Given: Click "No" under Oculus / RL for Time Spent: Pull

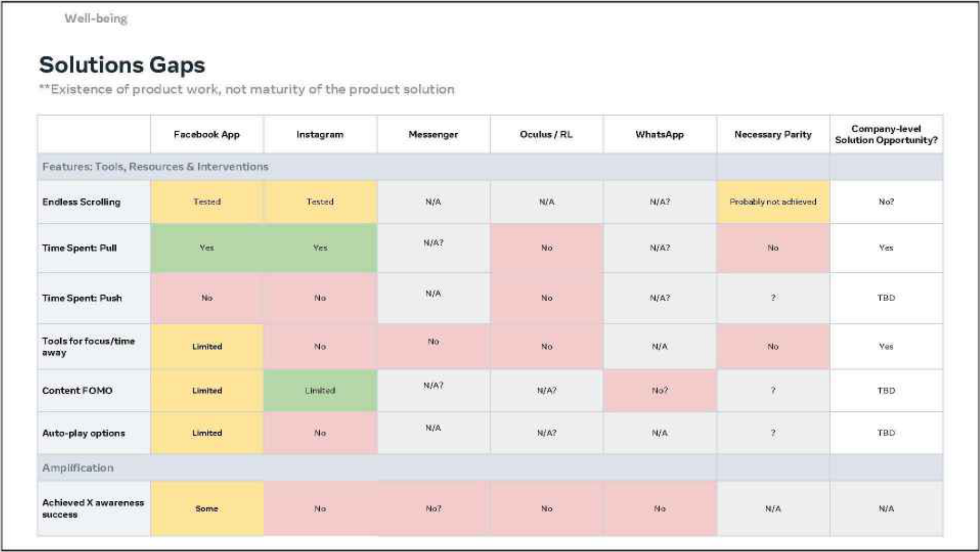Looking at the screenshot, I should click(547, 248).
